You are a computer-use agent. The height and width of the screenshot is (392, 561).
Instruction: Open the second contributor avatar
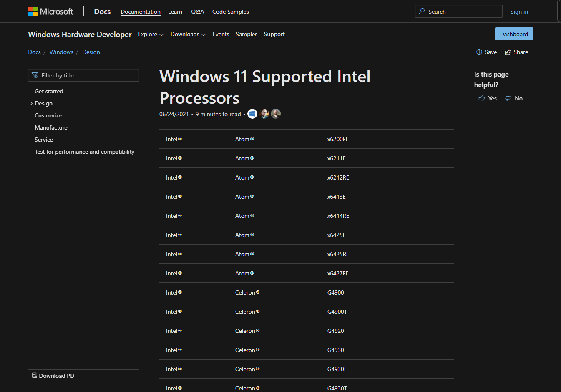264,114
